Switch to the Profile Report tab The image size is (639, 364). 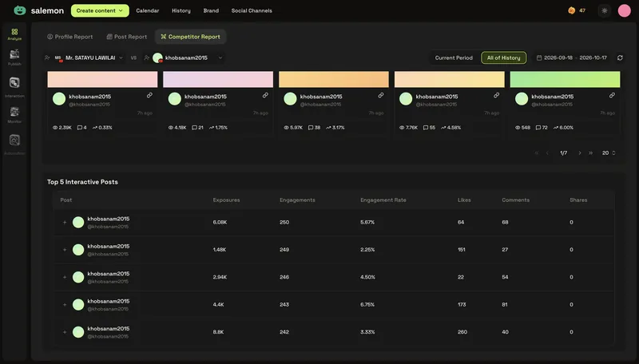pyautogui.click(x=69, y=37)
